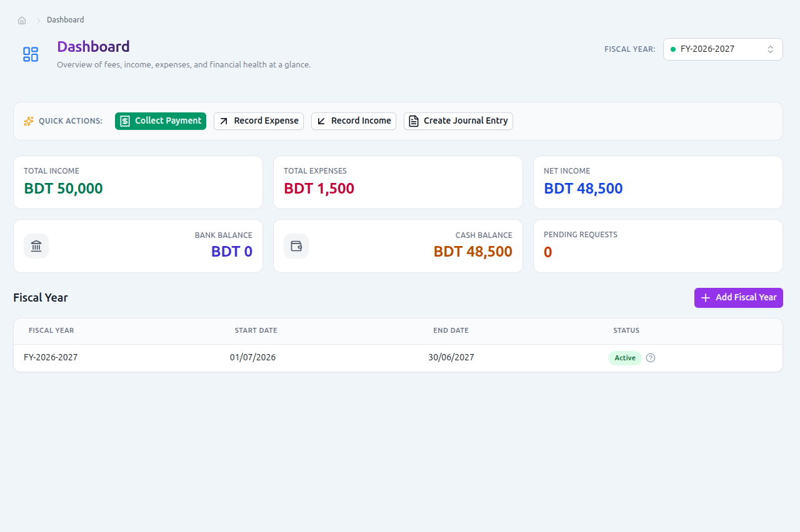This screenshot has height=532, width=800.
Task: Click the Active status badge
Action: pos(625,358)
